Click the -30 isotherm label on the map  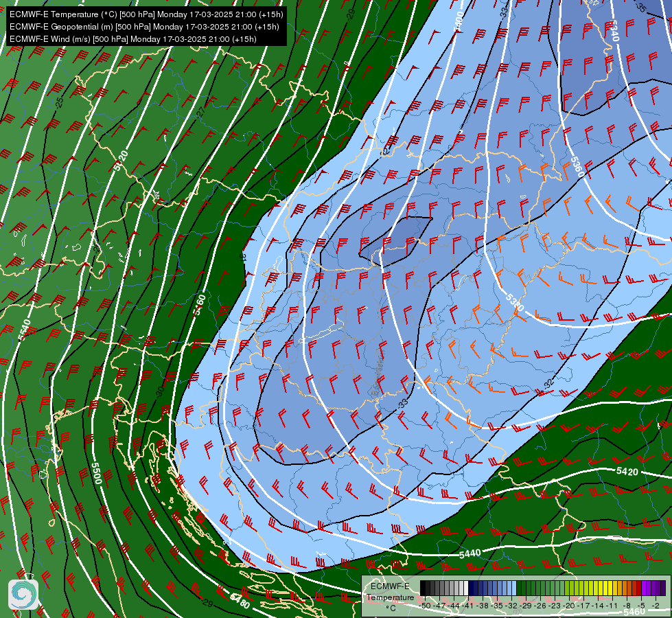pos(160,391)
